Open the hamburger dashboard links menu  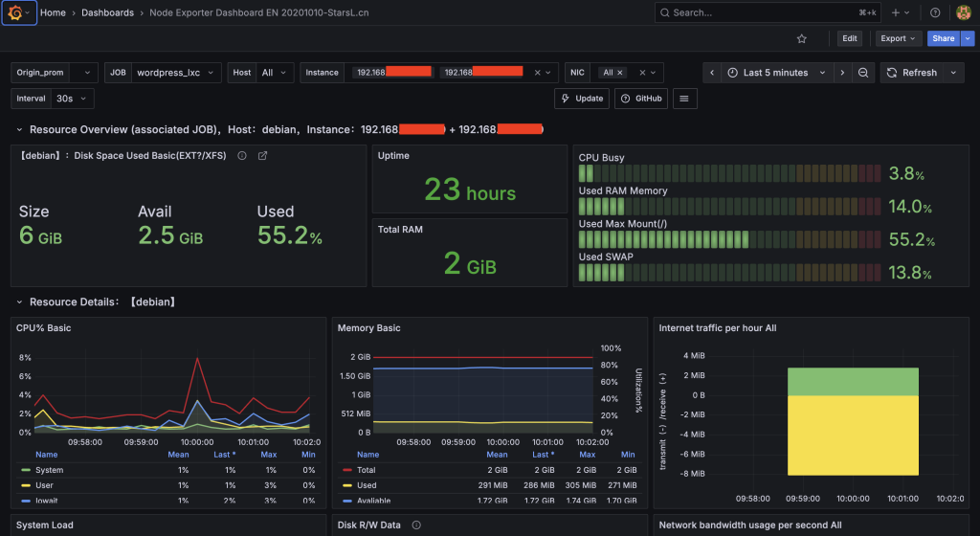coord(685,99)
